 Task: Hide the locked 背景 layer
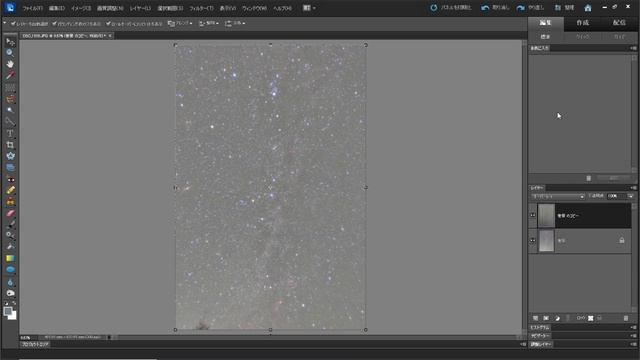pos(533,240)
